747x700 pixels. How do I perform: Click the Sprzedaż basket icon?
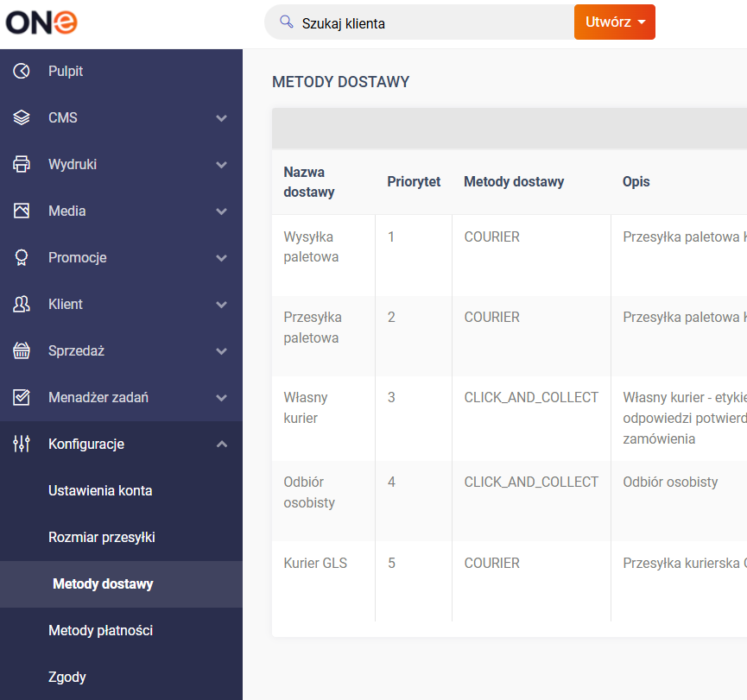click(x=22, y=351)
